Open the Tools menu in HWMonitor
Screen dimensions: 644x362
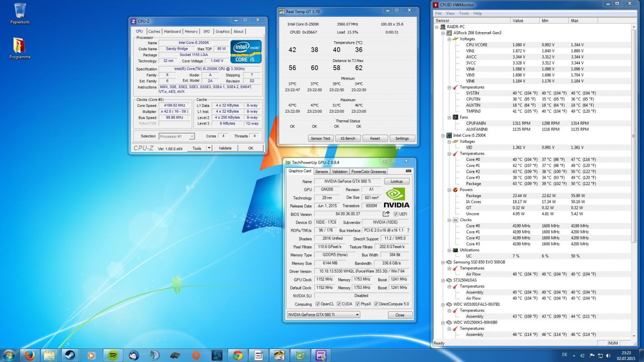pos(464,13)
